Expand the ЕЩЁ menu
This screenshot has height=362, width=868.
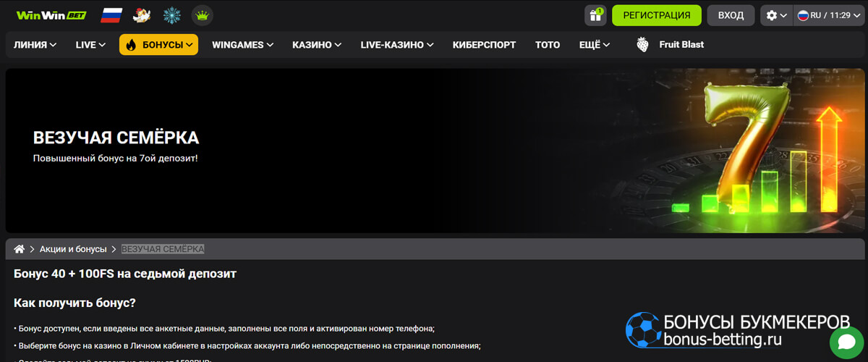pos(594,45)
